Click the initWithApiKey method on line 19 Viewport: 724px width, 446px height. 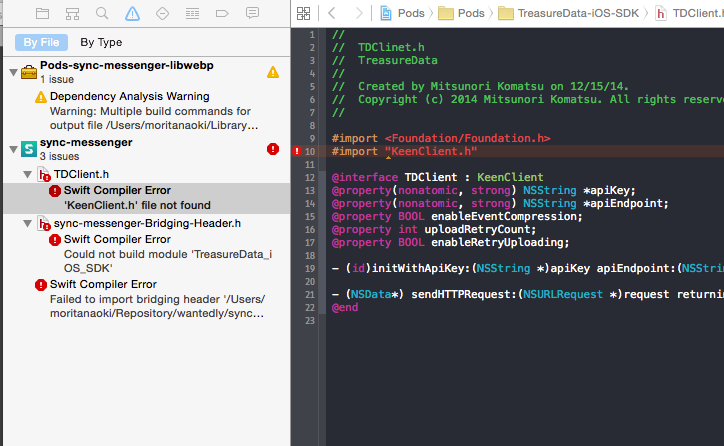click(x=528, y=268)
